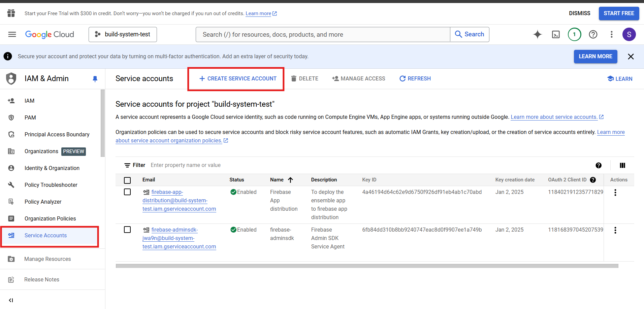Open the navigation hamburger menu

tap(11, 34)
